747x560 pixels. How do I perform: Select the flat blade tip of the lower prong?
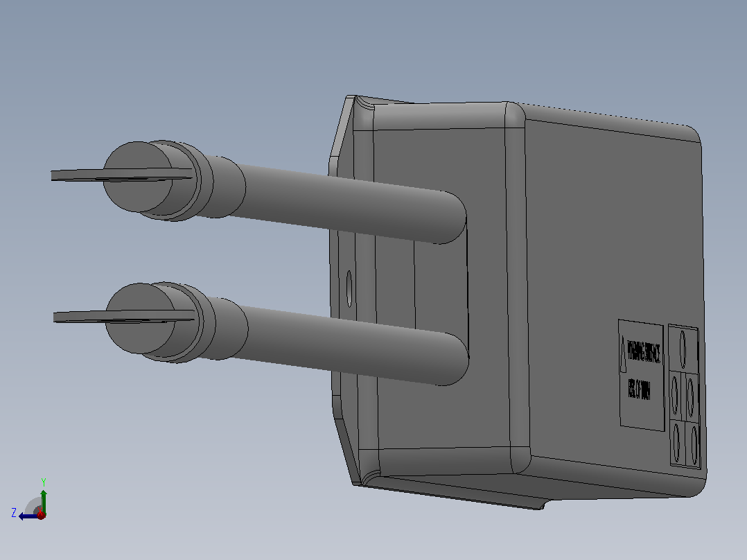coord(124,316)
